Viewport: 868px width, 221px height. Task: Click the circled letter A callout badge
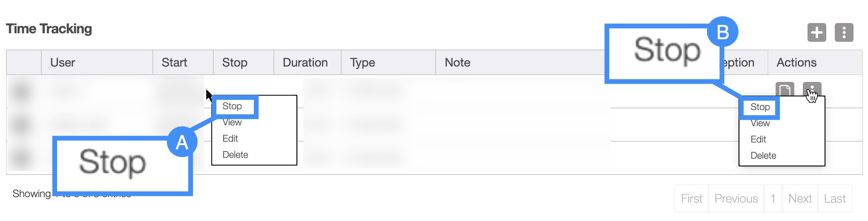[x=182, y=142]
